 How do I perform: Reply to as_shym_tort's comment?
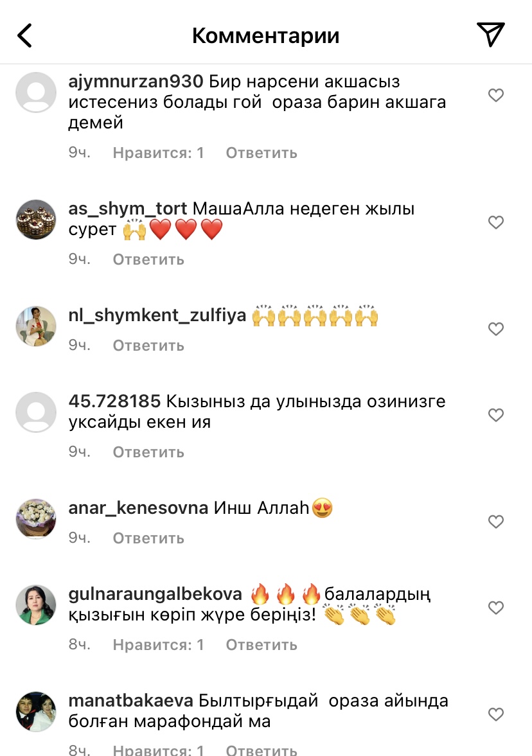coord(148,259)
